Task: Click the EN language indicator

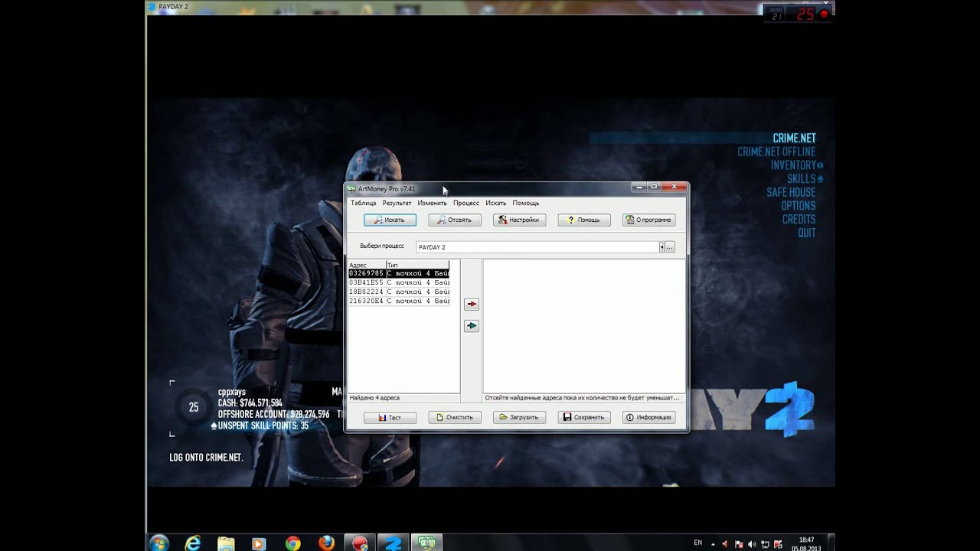Action: 697,543
